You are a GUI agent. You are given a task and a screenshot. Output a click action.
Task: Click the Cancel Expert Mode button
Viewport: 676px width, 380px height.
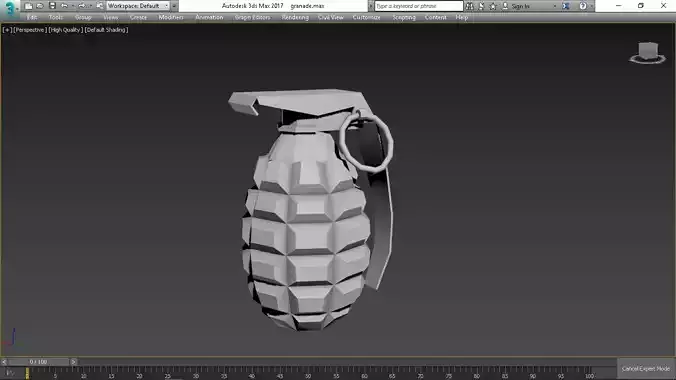645,369
